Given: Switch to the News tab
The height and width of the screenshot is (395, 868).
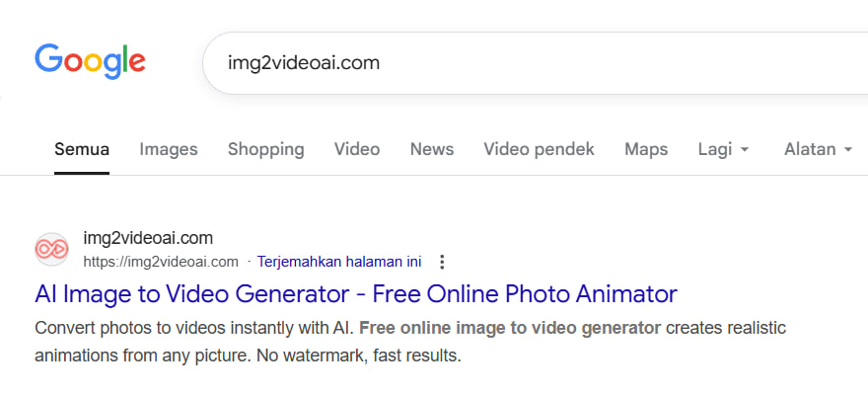Looking at the screenshot, I should [432, 149].
